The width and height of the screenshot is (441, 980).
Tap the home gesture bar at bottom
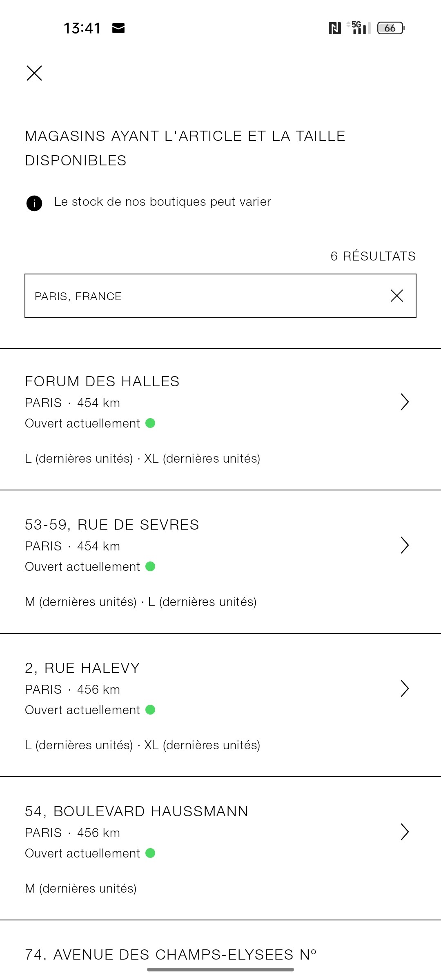[x=220, y=969]
